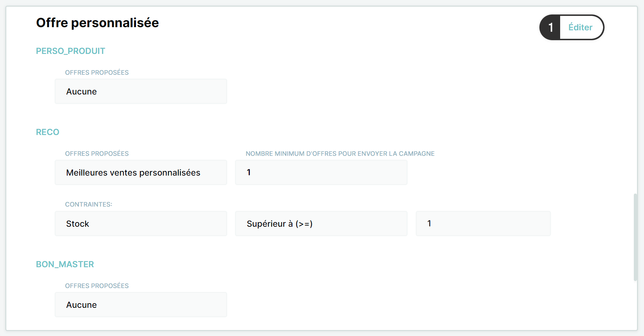
Task: Click OFFRES PROPOSÉES label under PERSO_PRODUIT
Action: pyautogui.click(x=97, y=73)
